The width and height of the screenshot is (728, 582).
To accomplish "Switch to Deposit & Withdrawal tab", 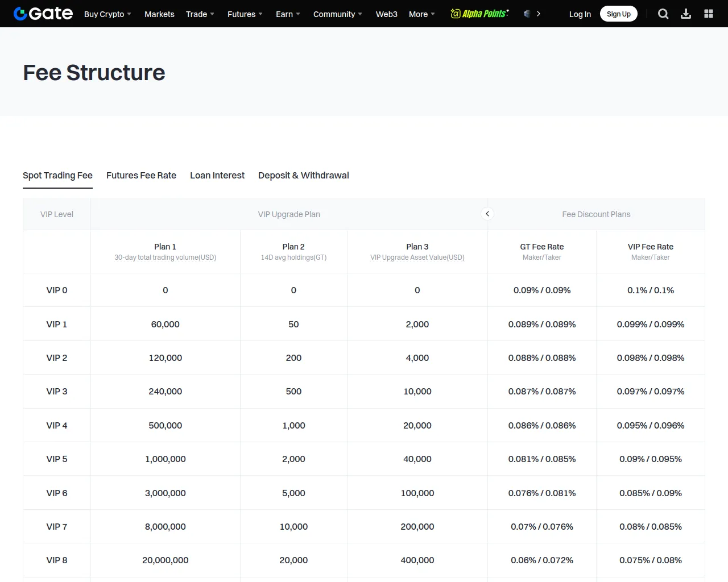I will (x=304, y=176).
